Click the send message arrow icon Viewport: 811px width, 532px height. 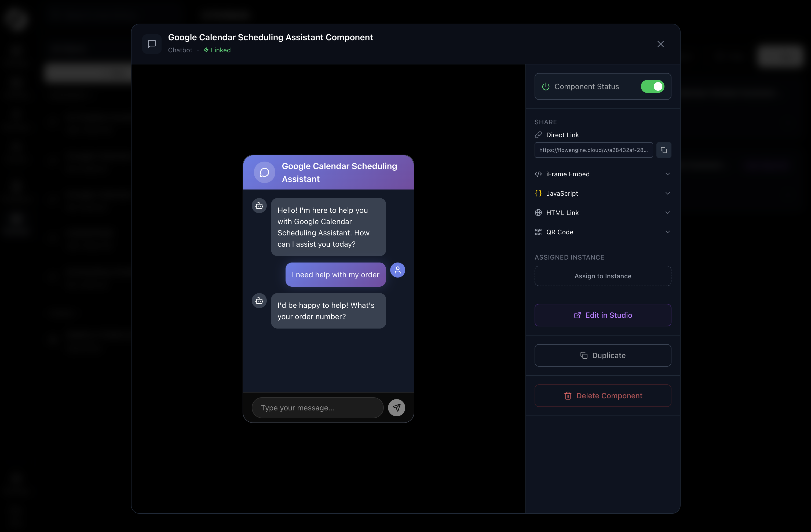pos(397,408)
